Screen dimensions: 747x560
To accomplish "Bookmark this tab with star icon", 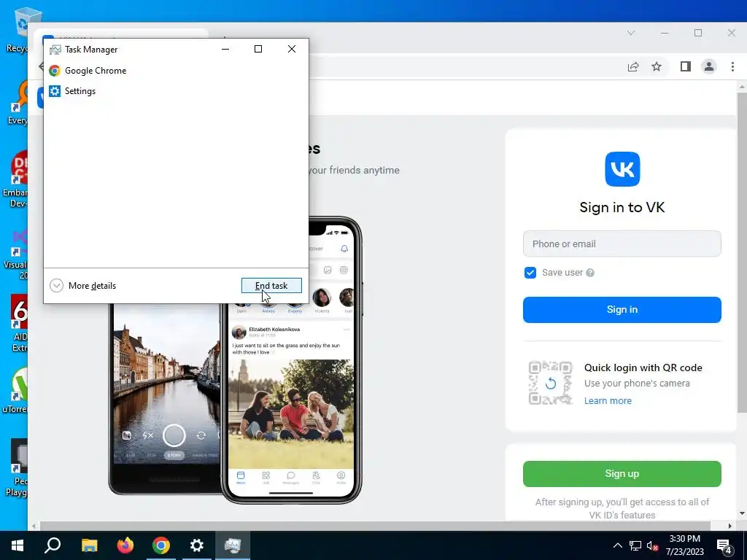I will [657, 66].
